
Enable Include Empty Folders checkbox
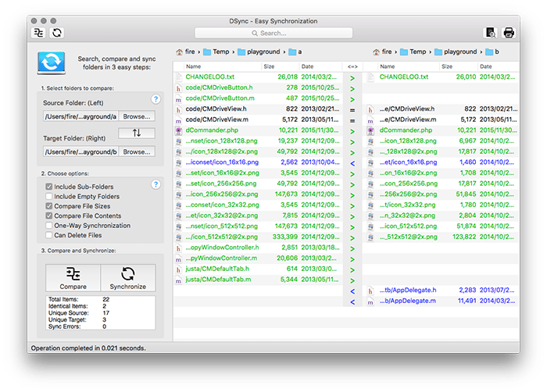pos(48,196)
